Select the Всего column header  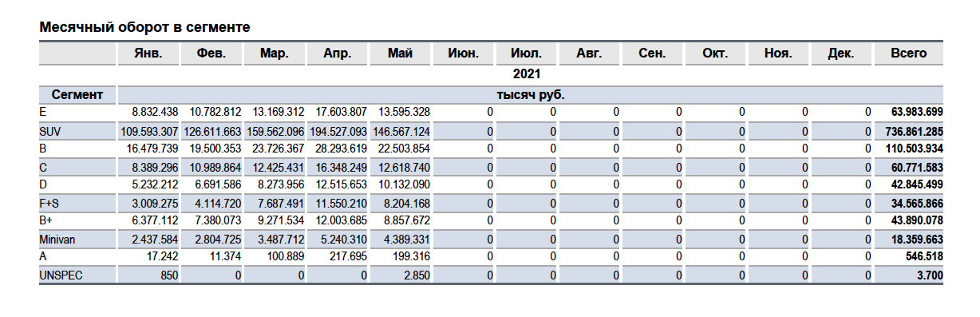click(909, 53)
